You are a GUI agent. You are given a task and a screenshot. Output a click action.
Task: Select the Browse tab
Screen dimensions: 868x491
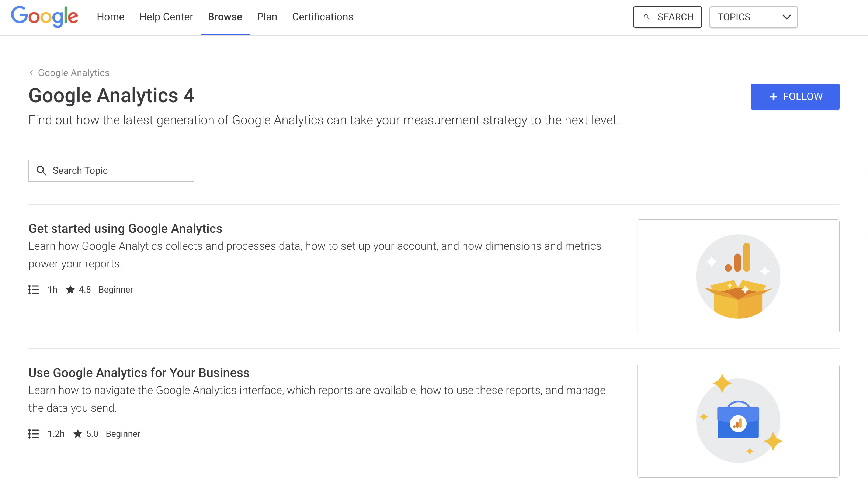coord(225,17)
